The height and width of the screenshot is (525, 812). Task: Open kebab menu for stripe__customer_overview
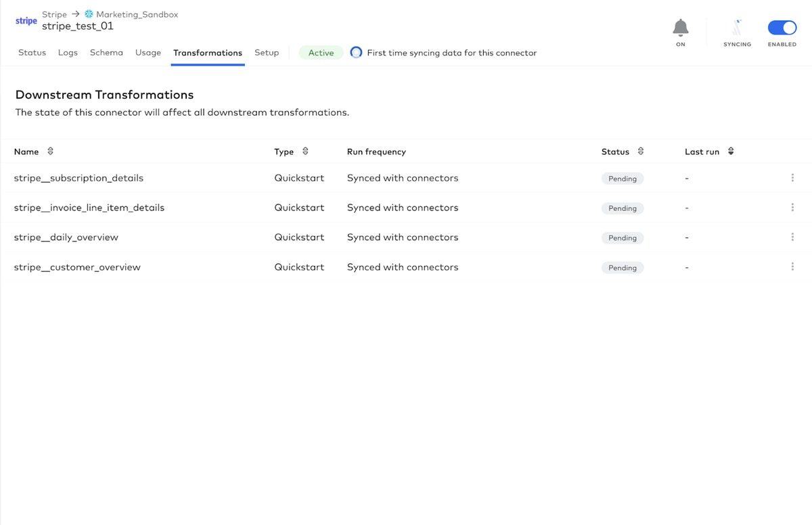[792, 267]
